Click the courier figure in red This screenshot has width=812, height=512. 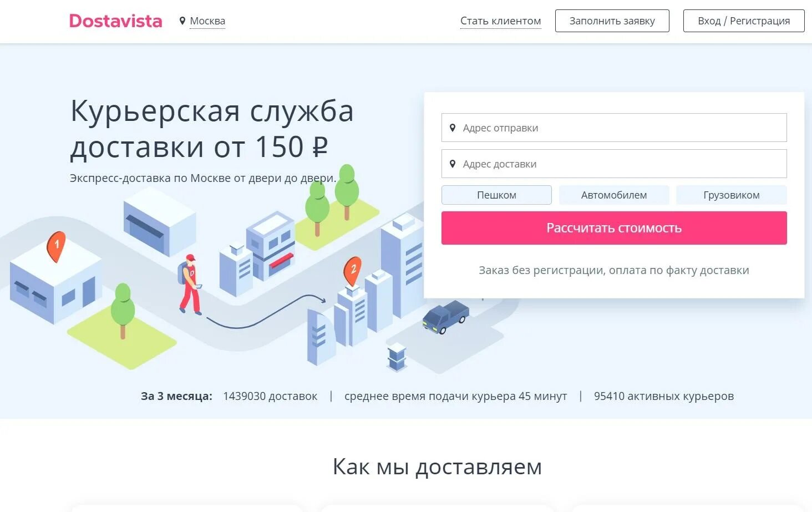pyautogui.click(x=190, y=285)
